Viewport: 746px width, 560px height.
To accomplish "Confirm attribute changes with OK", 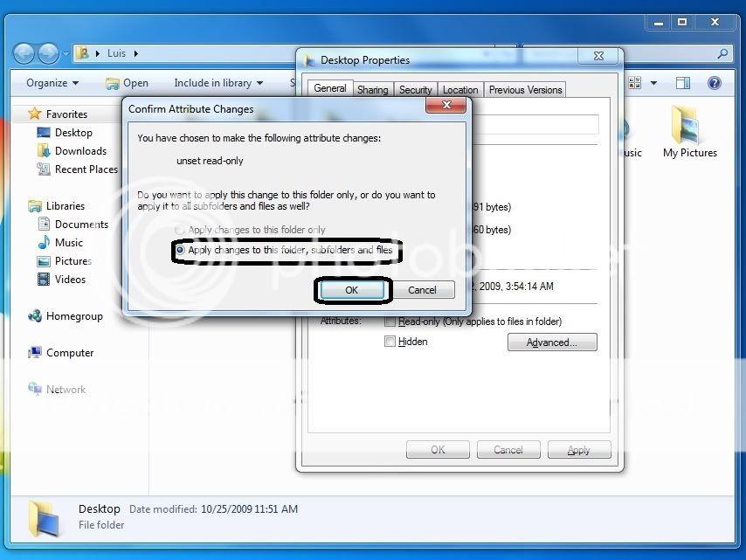I will coord(352,289).
